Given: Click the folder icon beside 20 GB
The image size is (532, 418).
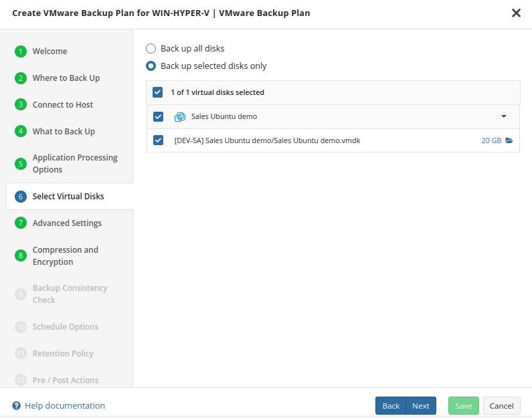Looking at the screenshot, I should [x=509, y=141].
